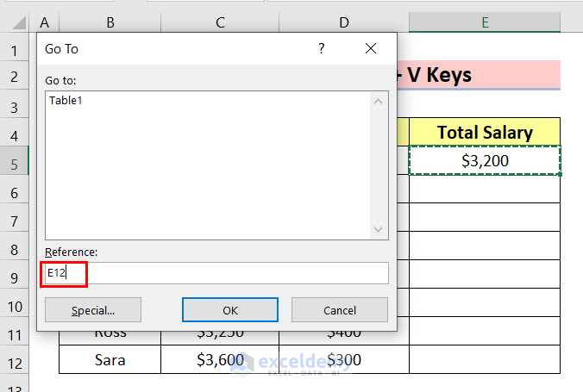Image resolution: width=583 pixels, height=392 pixels.
Task: Click empty Total Salary cell in row 9
Action: 485,274
